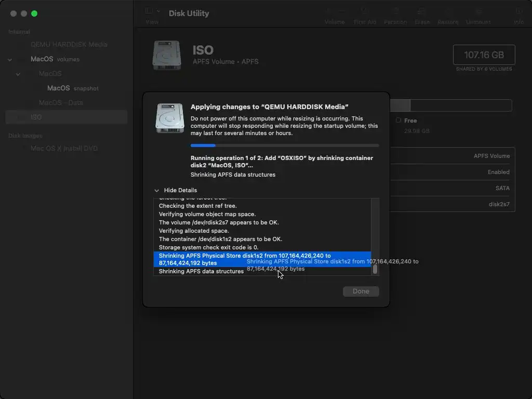Select the MacOS snapshot entry
Screen dimensions: 532x399
pos(66,88)
